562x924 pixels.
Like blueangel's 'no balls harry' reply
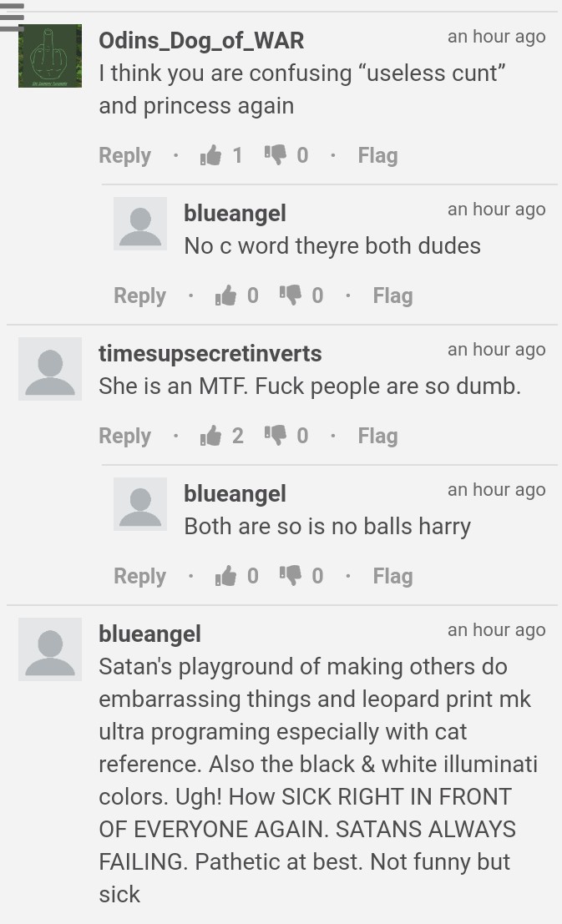(225, 576)
